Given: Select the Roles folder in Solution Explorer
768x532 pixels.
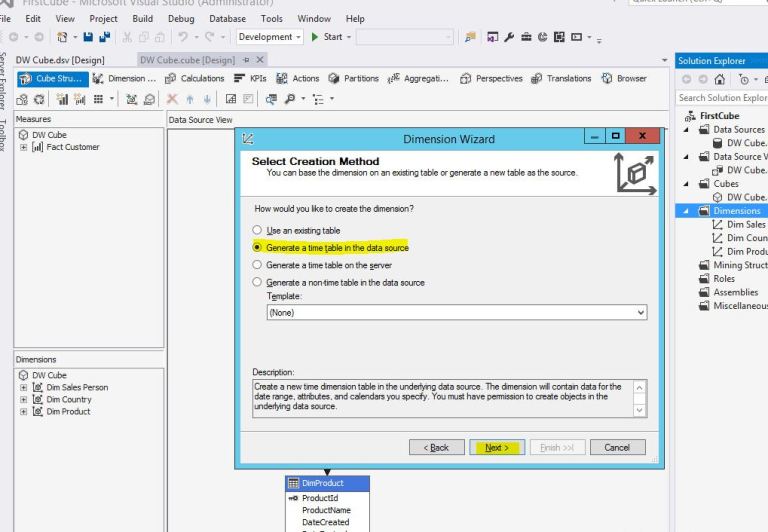Looking at the screenshot, I should coord(723,279).
